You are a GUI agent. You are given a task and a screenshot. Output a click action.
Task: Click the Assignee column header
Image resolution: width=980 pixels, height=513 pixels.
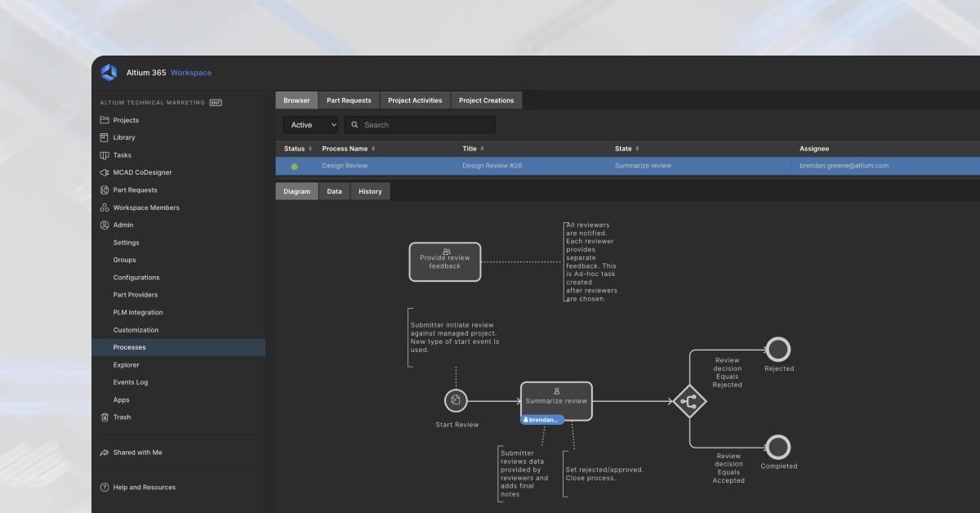click(x=814, y=149)
